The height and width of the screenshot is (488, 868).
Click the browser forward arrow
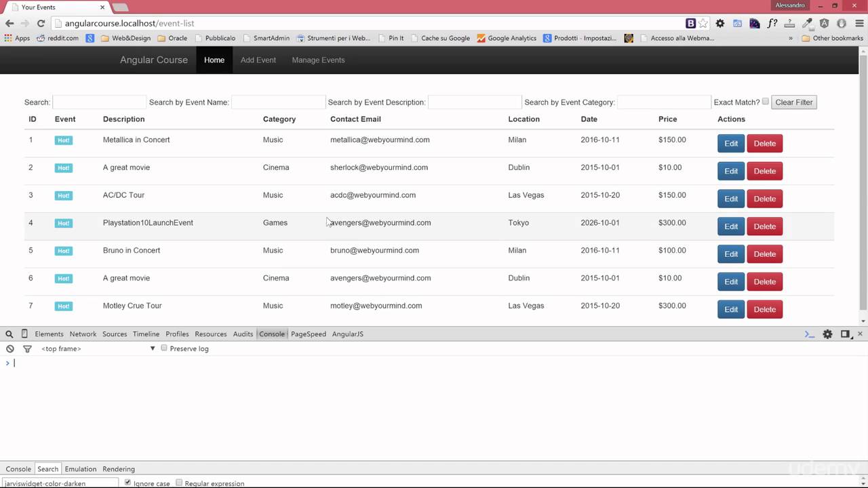[x=25, y=23]
